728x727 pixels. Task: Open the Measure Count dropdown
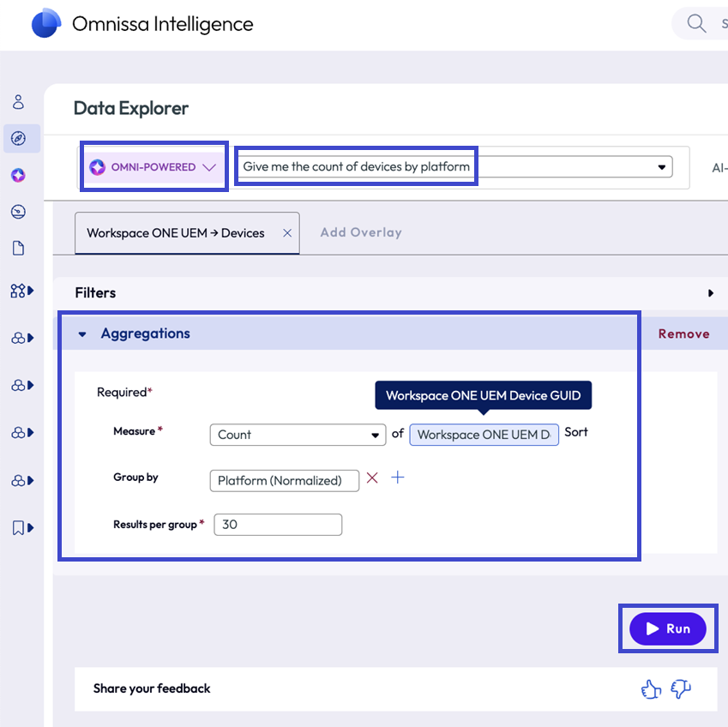point(298,435)
